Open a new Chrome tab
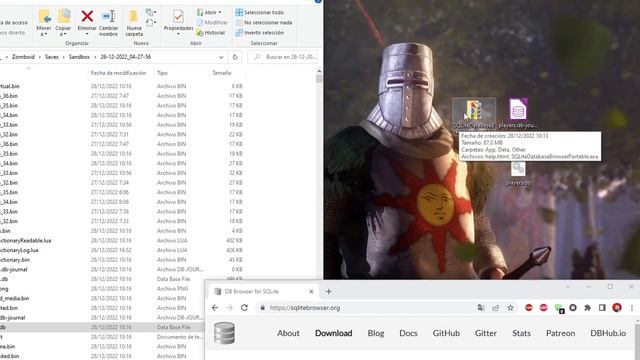This screenshot has width=640, height=360. click(329, 291)
